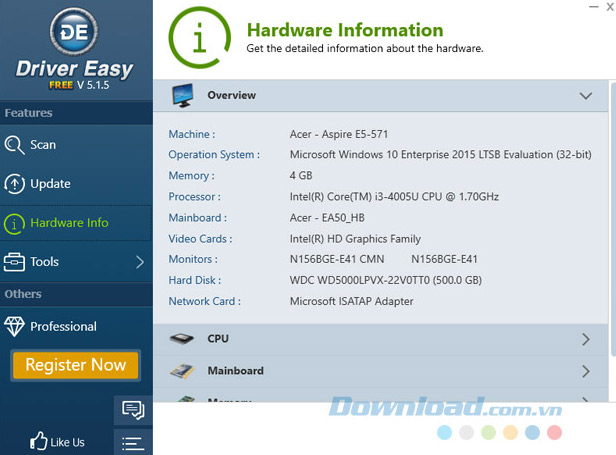616x455 pixels.
Task: Click the Video Cards label
Action: click(x=200, y=239)
